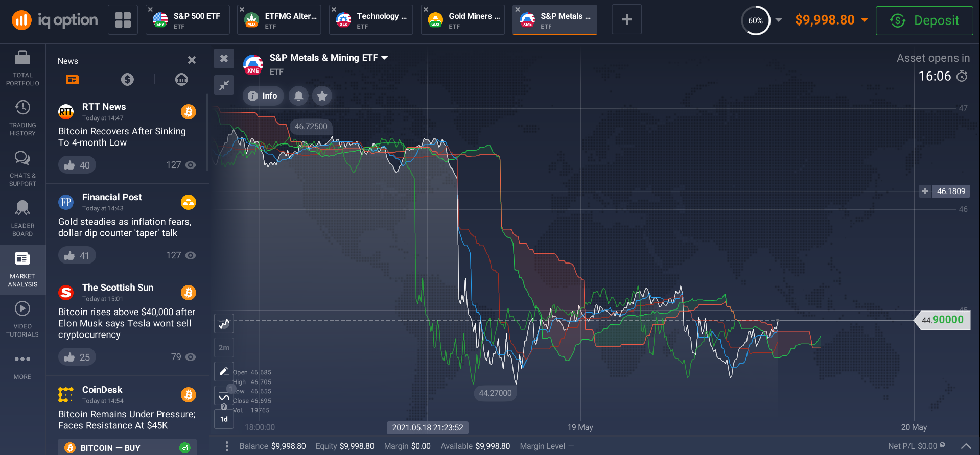Click Bitcoin badge on CoinDesk

pos(189,395)
